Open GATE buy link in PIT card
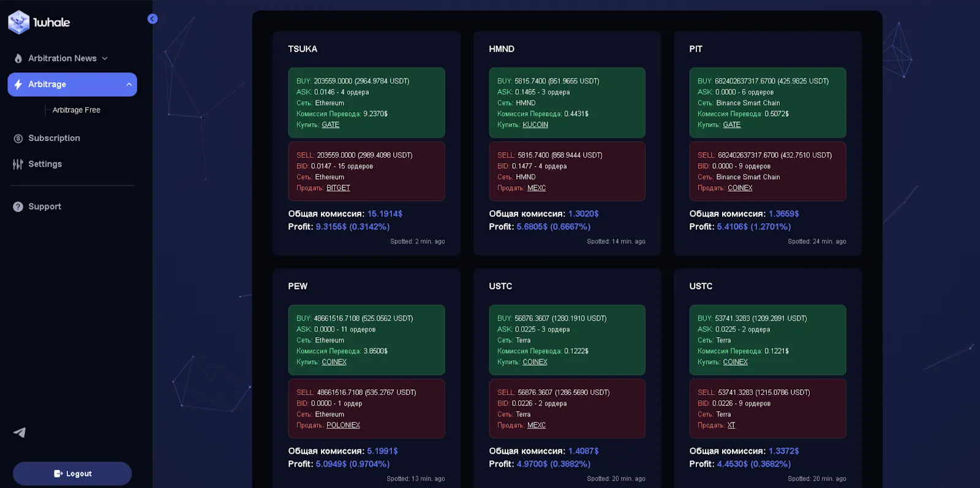980x488 pixels. coord(732,124)
